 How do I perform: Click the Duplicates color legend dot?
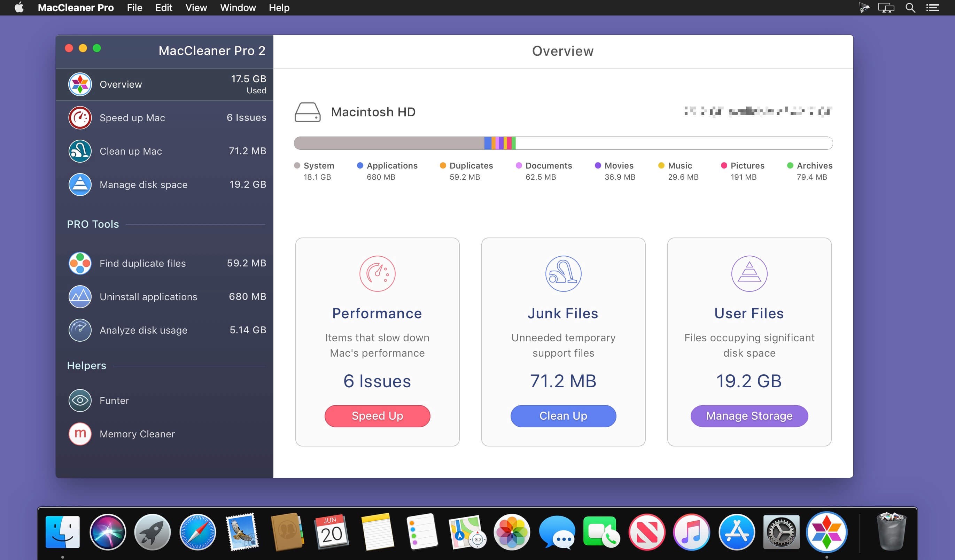click(x=442, y=165)
